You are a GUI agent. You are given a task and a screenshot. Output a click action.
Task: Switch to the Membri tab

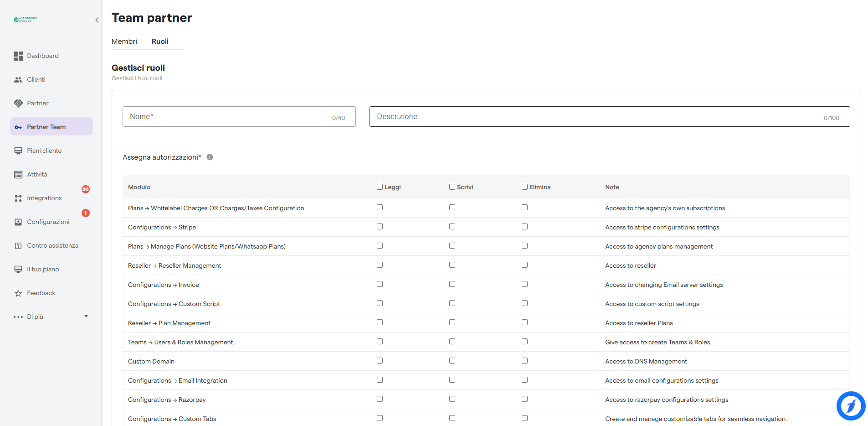(x=124, y=42)
